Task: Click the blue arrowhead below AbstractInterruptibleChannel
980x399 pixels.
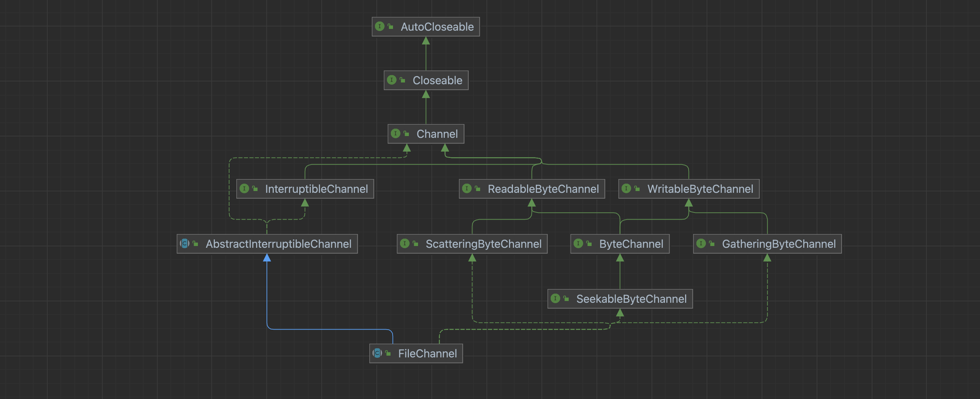Action: pos(267,258)
